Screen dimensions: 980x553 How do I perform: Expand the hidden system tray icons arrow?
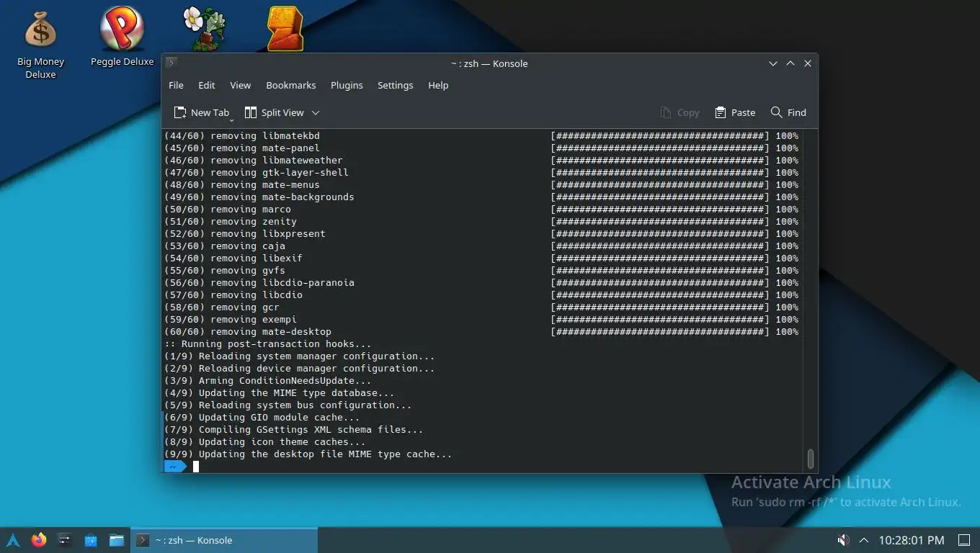click(864, 540)
